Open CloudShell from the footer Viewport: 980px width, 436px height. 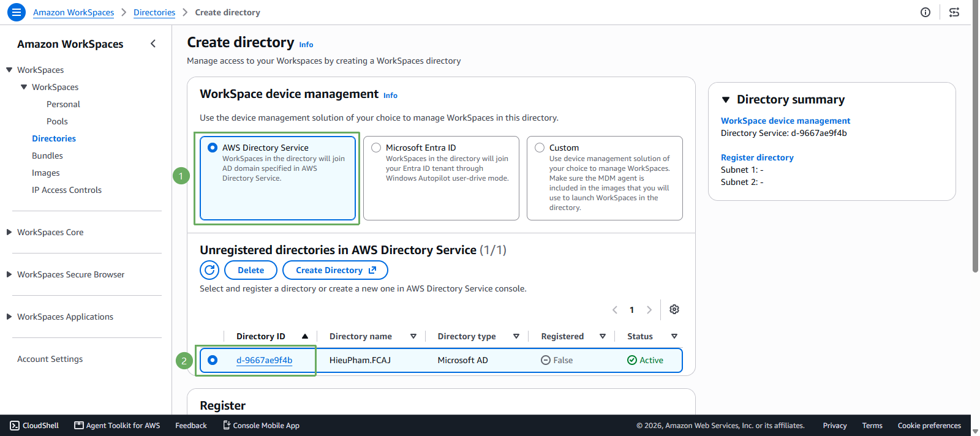35,426
